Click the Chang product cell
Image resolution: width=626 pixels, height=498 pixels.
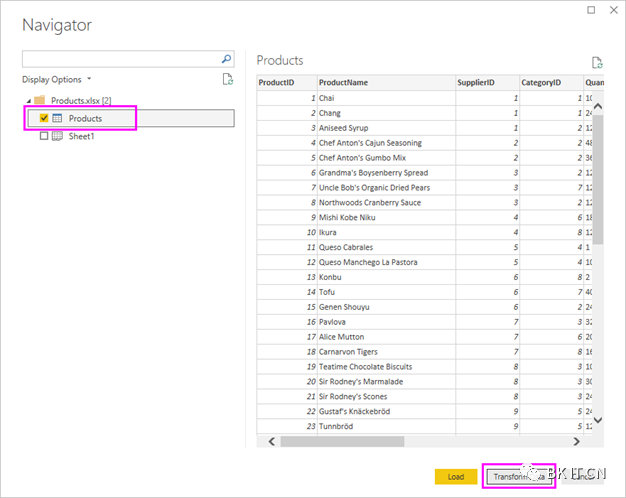pos(386,113)
